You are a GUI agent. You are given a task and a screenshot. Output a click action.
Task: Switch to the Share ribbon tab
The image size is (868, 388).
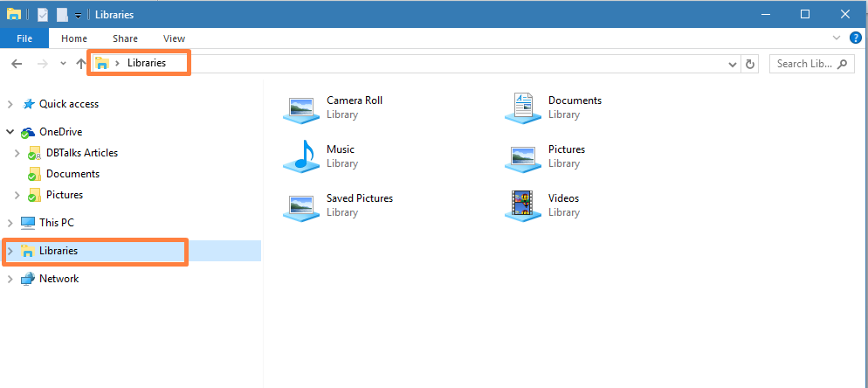[x=125, y=38]
